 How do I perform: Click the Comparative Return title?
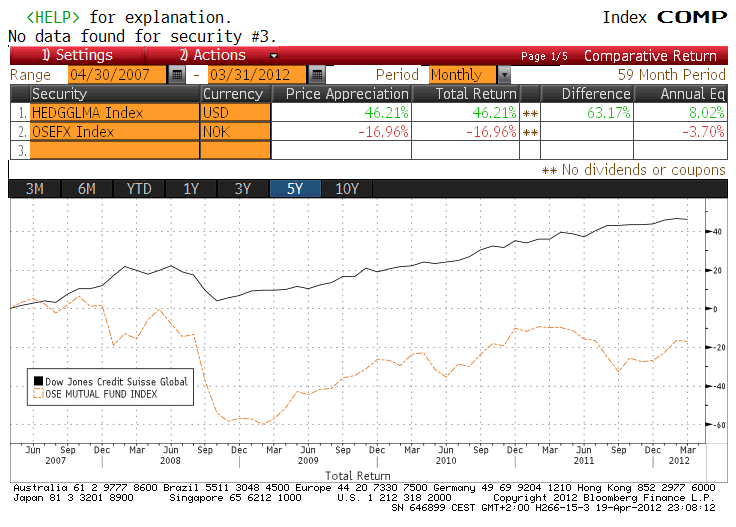650,56
